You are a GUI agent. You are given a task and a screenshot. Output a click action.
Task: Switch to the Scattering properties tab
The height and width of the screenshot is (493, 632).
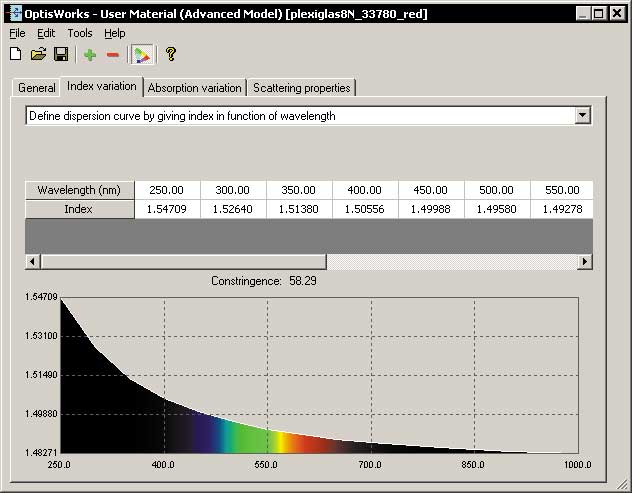301,88
